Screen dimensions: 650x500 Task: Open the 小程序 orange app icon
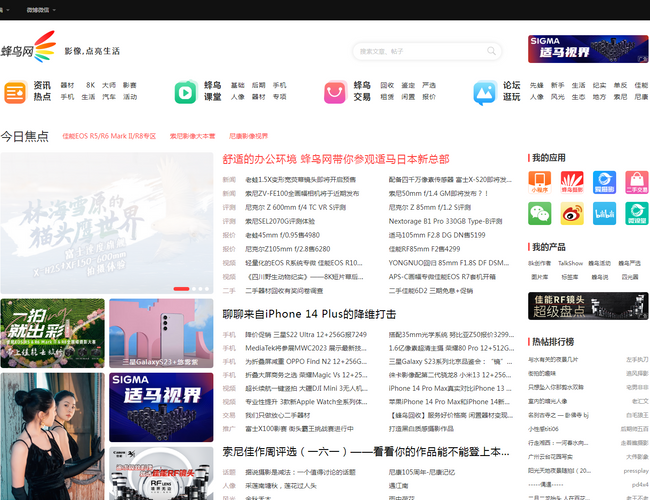[x=539, y=182]
